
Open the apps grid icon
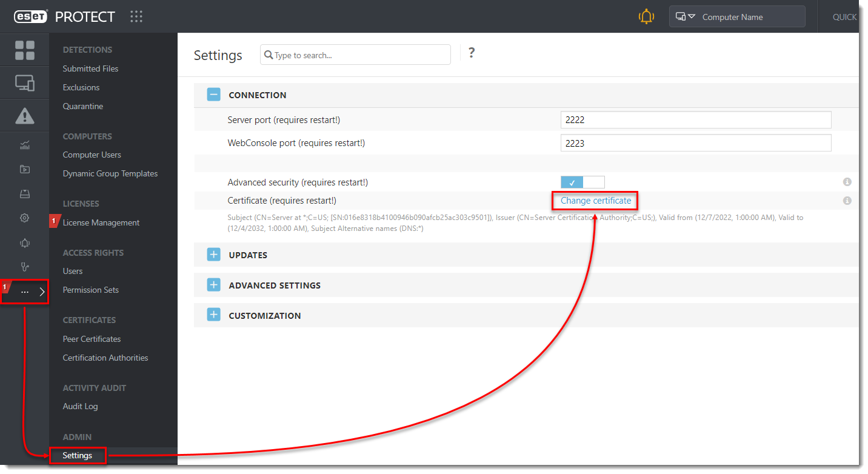coord(136,17)
